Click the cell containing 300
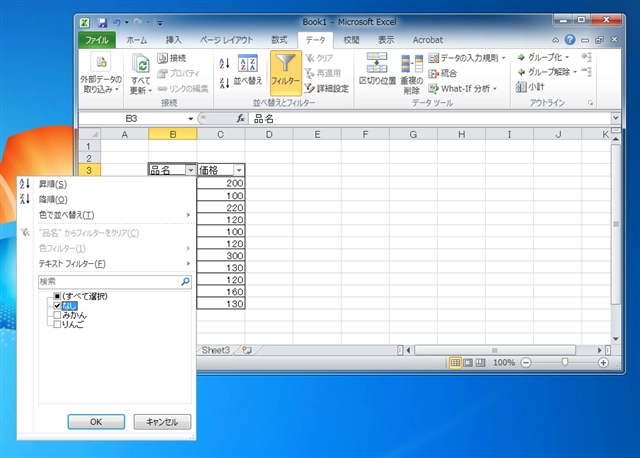640x458 pixels. tap(221, 256)
